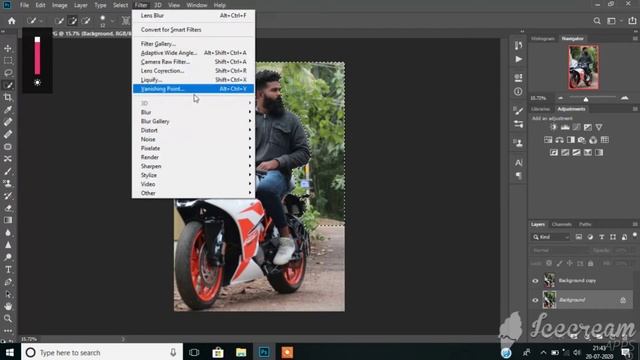Choose Liquify from Filter menu
Screen dimensions: 640x360
click(193, 80)
